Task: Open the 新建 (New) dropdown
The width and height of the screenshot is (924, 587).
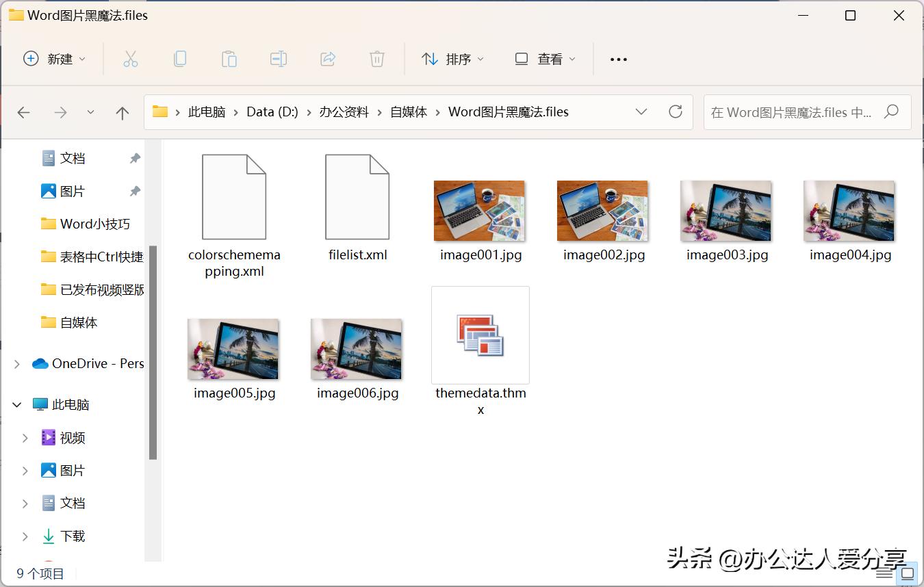Action: pyautogui.click(x=53, y=59)
